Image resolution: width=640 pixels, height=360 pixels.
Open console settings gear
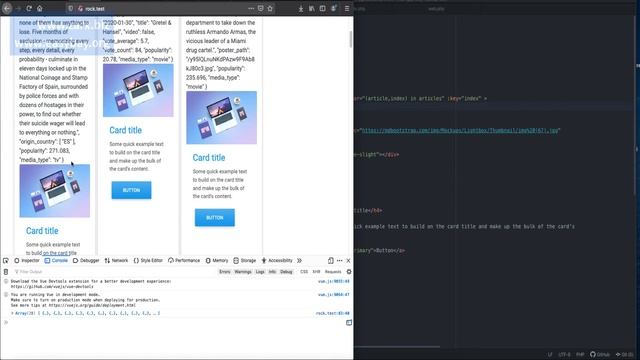point(349,271)
